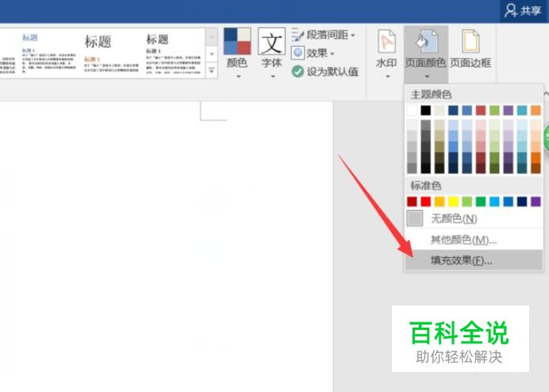Open Fill Effects (填充效果) menu entry
Image resolution: width=549 pixels, height=392 pixels.
(x=474, y=260)
